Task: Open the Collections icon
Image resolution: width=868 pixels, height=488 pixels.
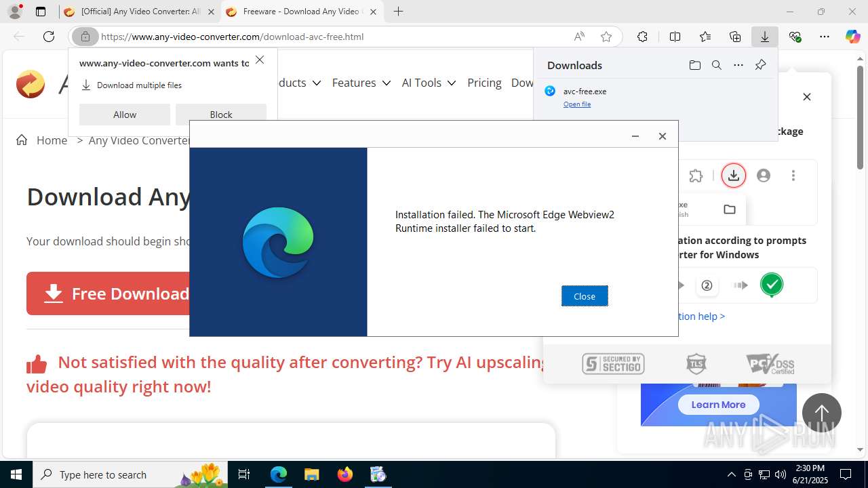Action: point(735,37)
